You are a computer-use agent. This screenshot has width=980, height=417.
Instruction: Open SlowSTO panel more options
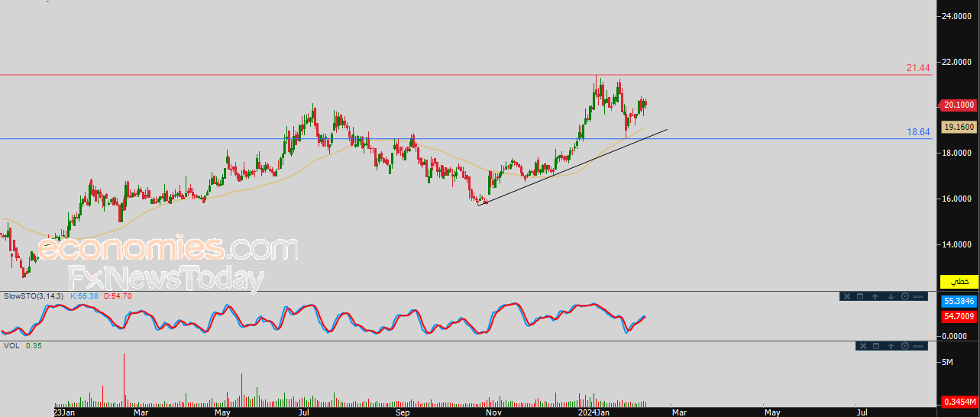pyautogui.click(x=918, y=296)
